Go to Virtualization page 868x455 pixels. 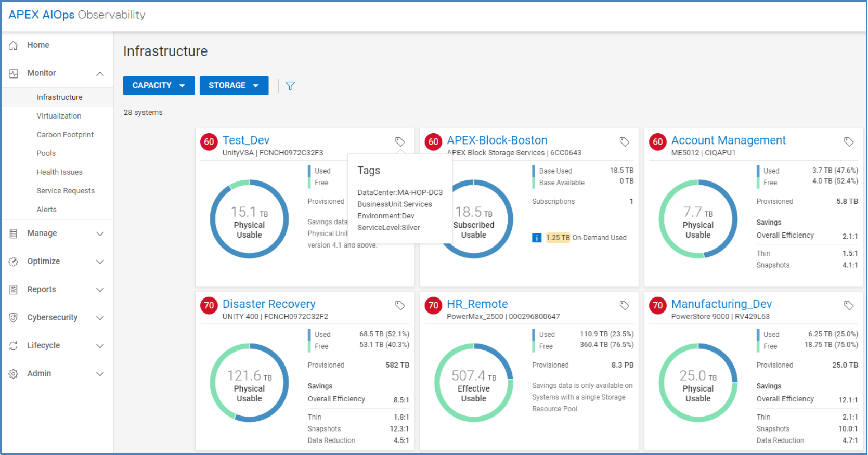(x=59, y=116)
